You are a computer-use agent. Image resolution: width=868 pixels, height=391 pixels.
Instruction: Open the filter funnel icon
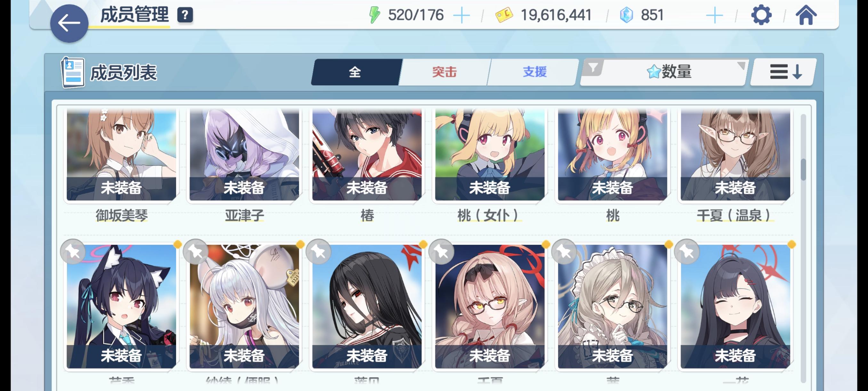pos(593,68)
